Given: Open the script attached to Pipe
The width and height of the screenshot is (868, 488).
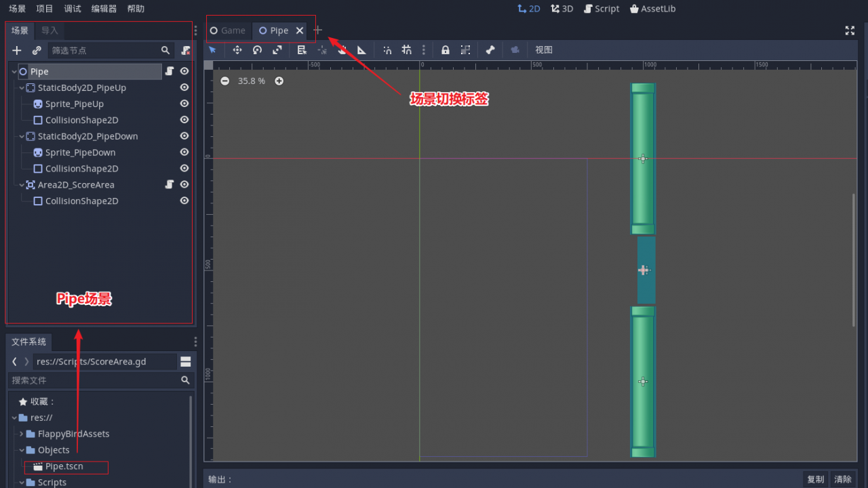Looking at the screenshot, I should pos(170,71).
